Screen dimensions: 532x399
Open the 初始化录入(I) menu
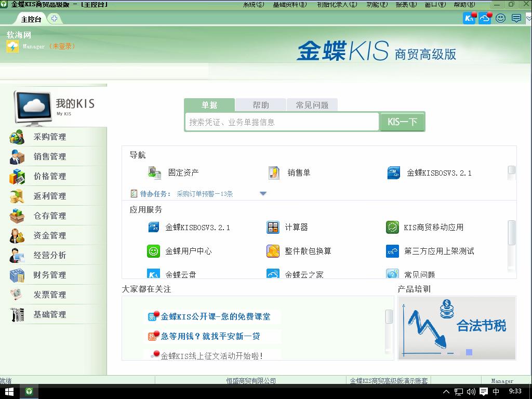(337, 4)
